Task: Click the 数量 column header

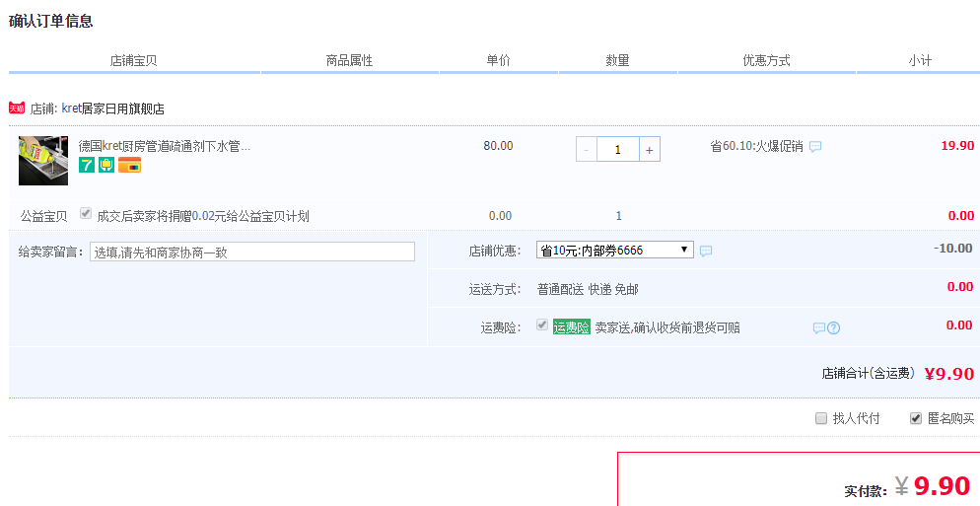Action: coord(617,61)
